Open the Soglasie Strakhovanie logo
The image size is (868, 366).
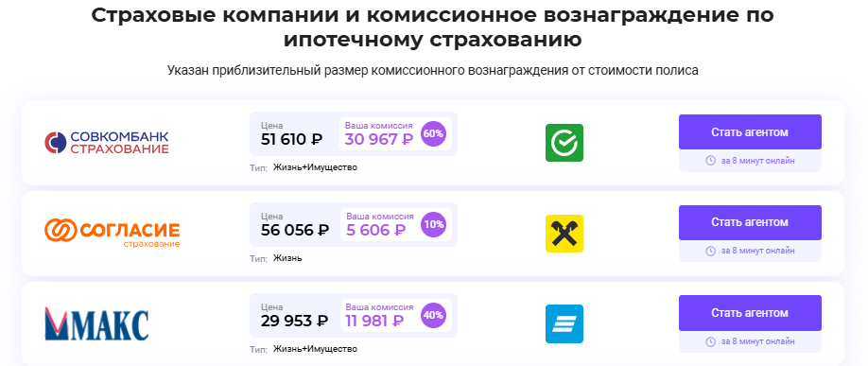click(113, 233)
